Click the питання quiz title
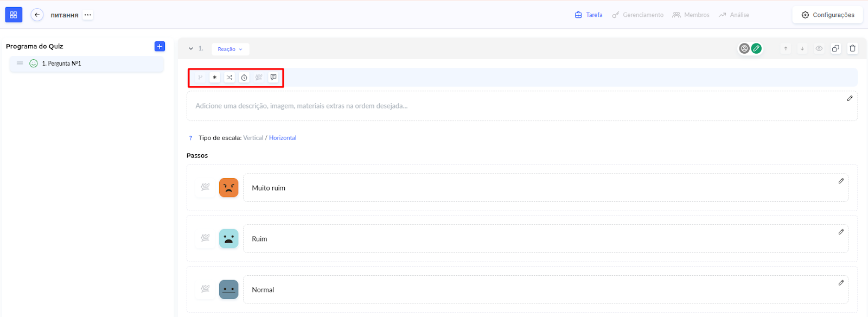Screen dimensions: 868x317 point(65,15)
